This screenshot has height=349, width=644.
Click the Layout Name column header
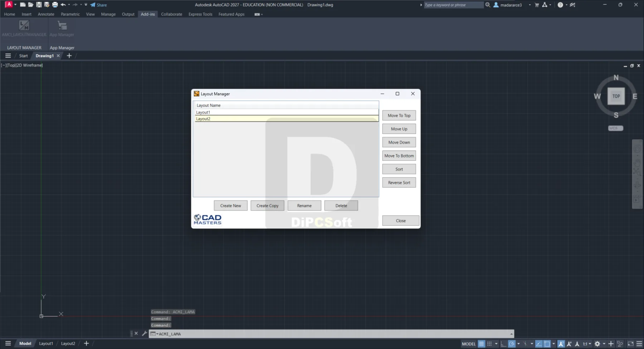coord(286,105)
